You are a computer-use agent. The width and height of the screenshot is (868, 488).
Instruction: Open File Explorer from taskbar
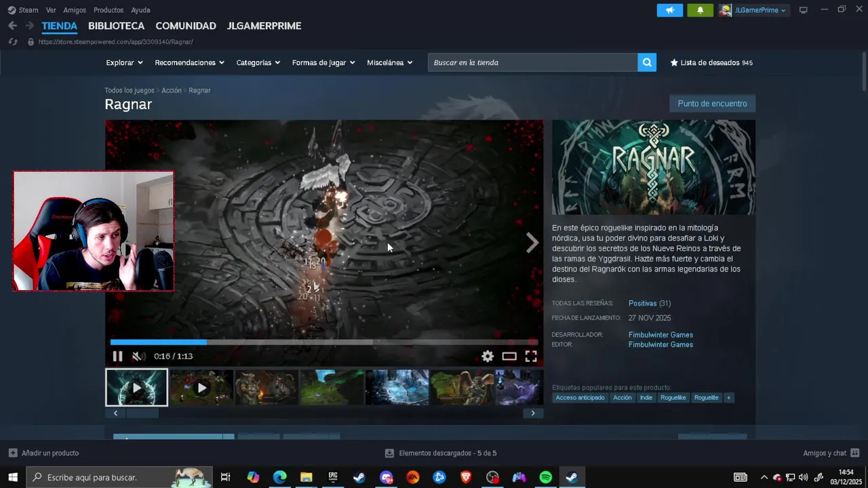coord(306,477)
